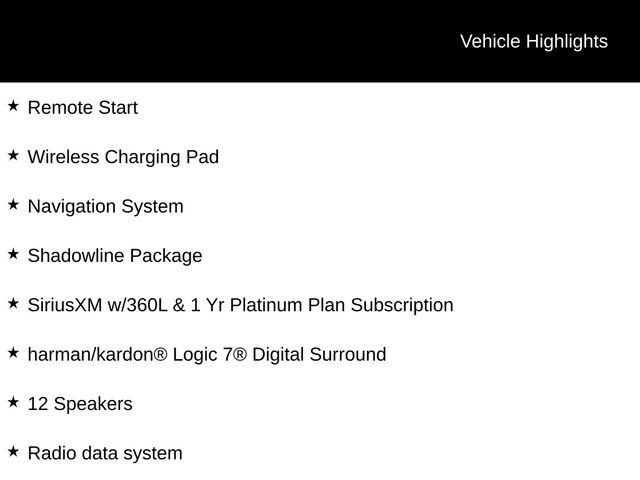Click the star next to Wireless Charging Pad
The width and height of the screenshot is (640, 480).
[x=13, y=155]
